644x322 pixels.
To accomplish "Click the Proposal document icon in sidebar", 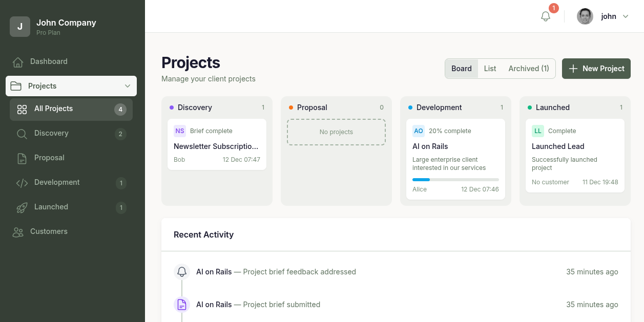I will point(22,158).
